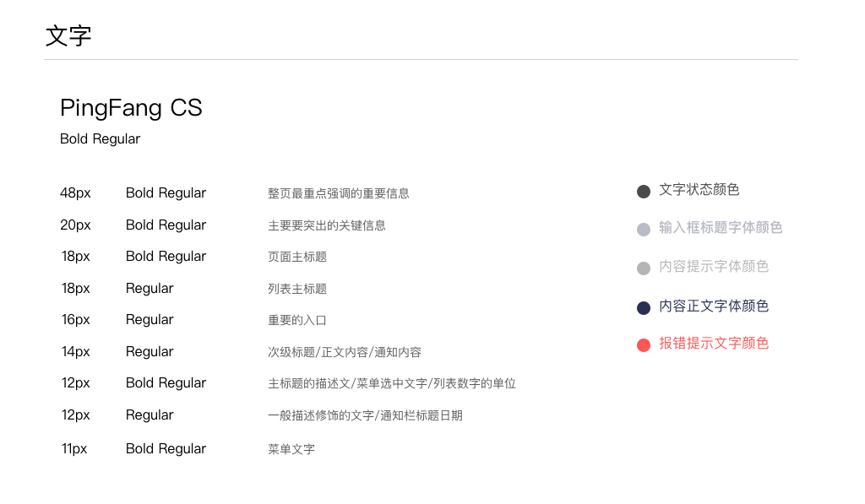This screenshot has width=865, height=504.
Task: Choose the navy 内容正文字体颜色 color dot
Action: coord(644,308)
